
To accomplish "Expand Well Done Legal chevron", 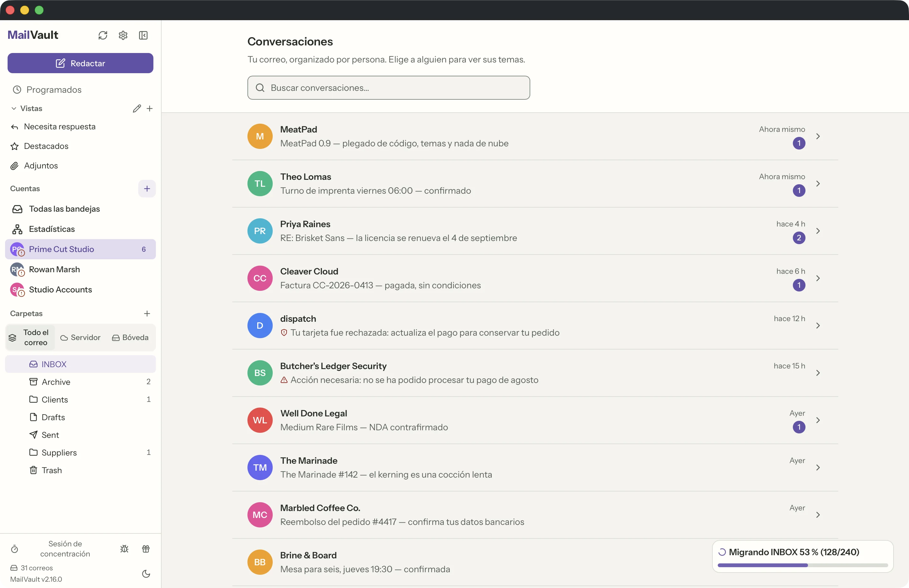I will click(x=818, y=420).
